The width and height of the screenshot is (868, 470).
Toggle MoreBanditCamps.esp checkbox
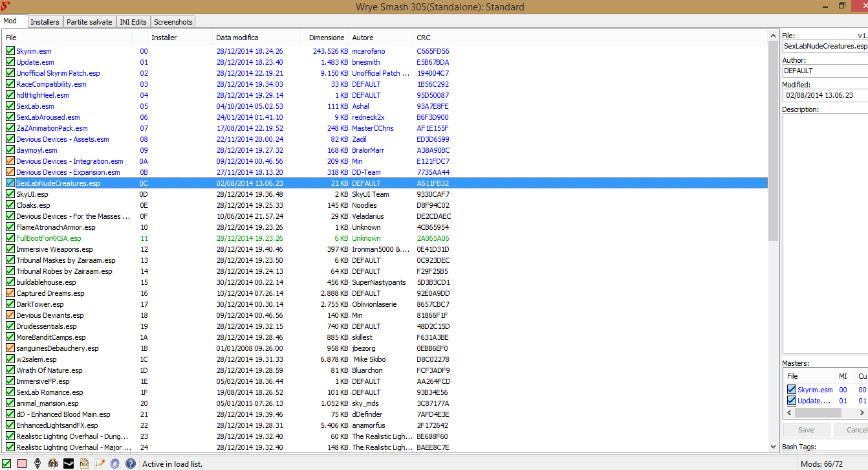pos(10,337)
